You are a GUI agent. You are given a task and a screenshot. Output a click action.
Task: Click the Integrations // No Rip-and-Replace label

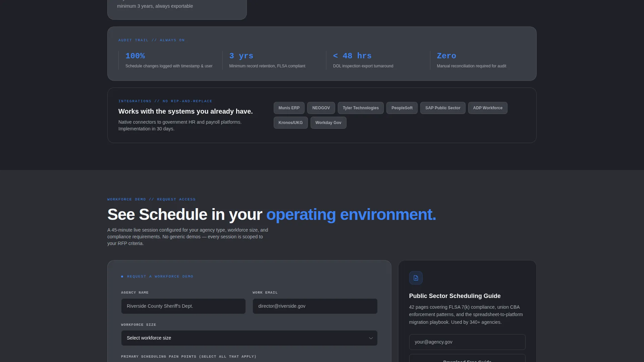pyautogui.click(x=165, y=101)
